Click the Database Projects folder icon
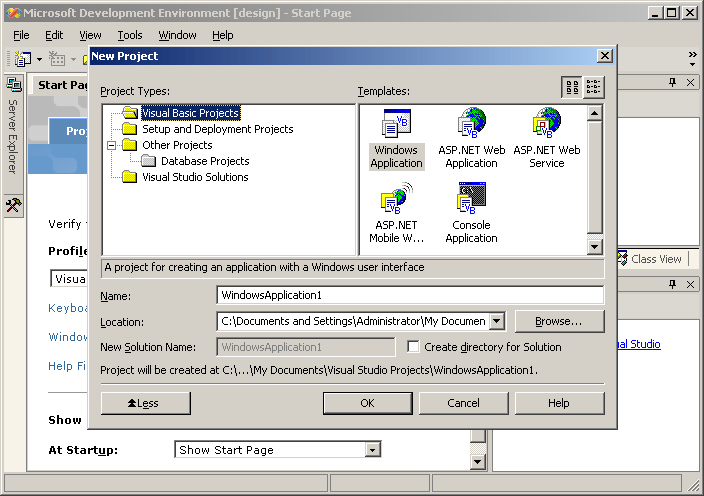This screenshot has height=496, width=704. point(149,161)
